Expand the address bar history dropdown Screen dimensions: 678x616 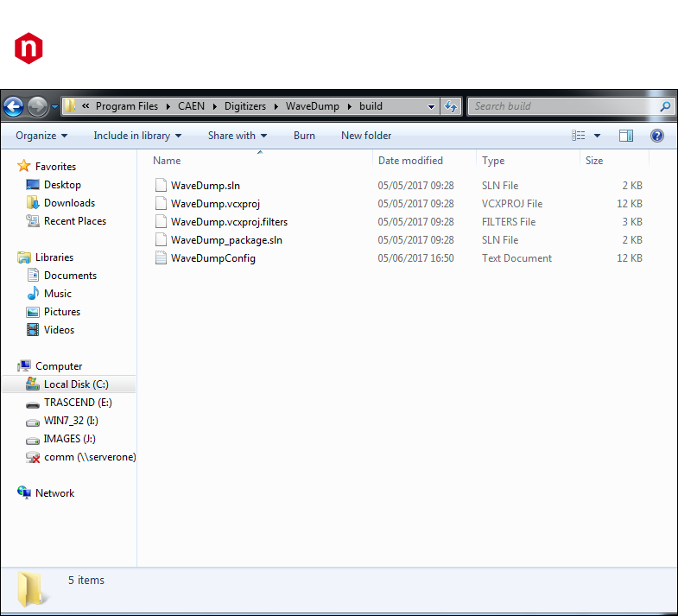431,106
